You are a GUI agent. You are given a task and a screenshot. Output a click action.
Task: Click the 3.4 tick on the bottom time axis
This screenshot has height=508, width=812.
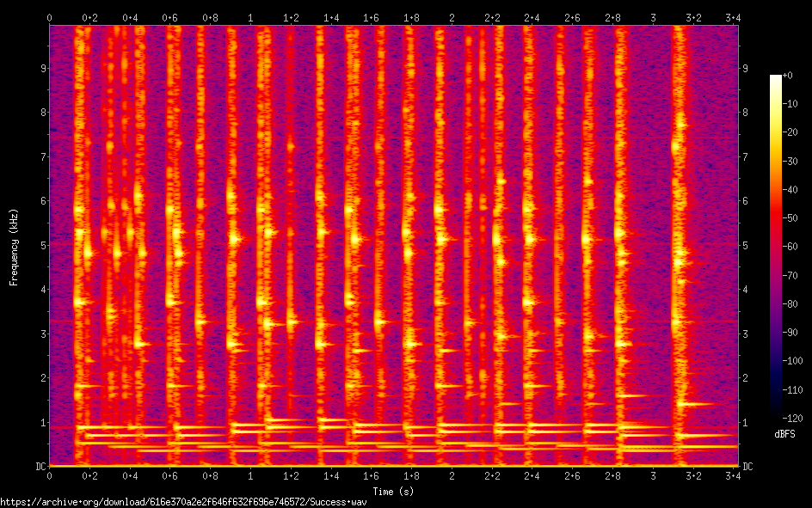[x=734, y=475]
